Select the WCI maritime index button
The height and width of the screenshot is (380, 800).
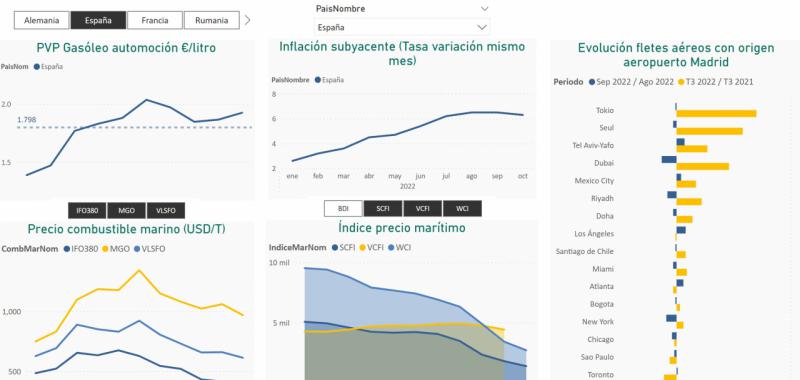[462, 209]
